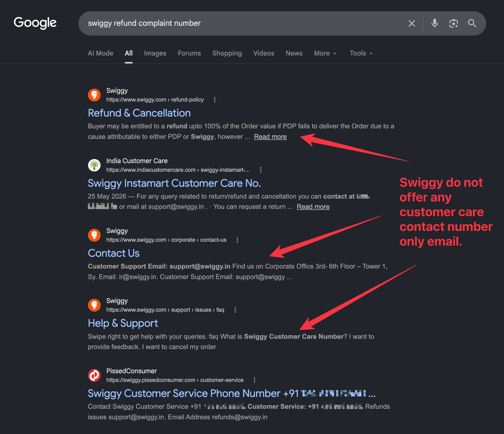504x434 pixels.
Task: Click the swiggy.com support issues faq URL
Action: (165, 310)
